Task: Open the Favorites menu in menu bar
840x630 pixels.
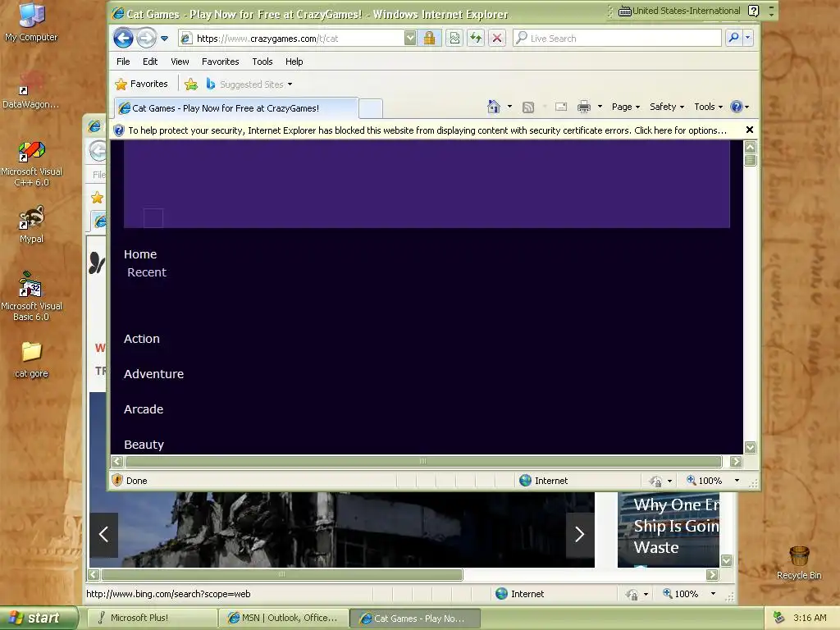Action: coord(220,62)
